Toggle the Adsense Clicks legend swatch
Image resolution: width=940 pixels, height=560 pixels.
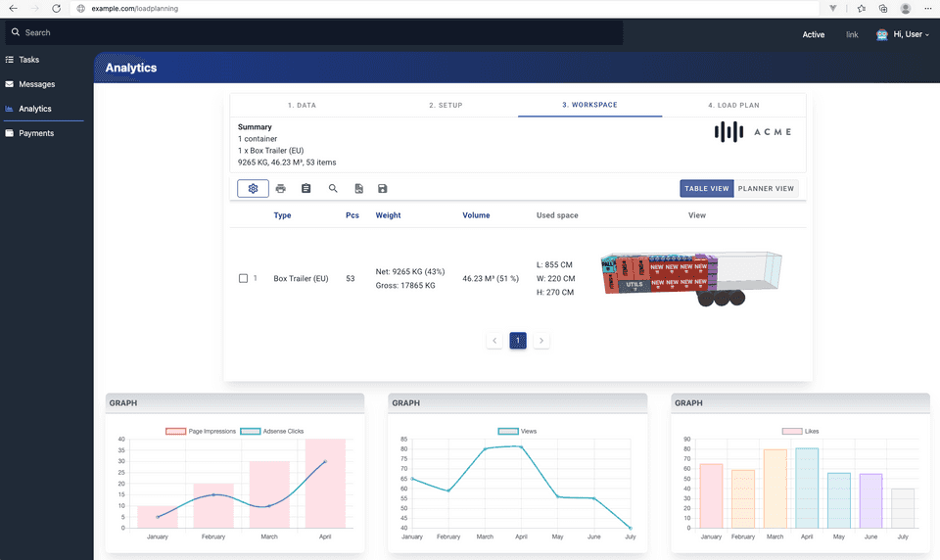[x=250, y=431]
